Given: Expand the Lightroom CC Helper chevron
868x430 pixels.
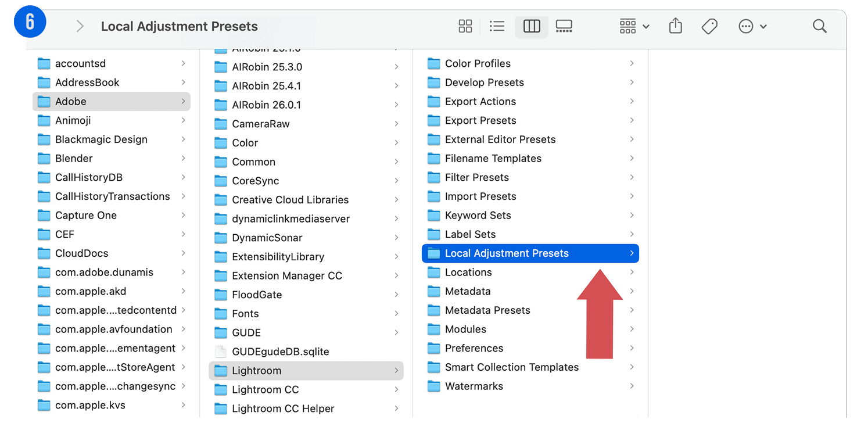Looking at the screenshot, I should tap(396, 408).
